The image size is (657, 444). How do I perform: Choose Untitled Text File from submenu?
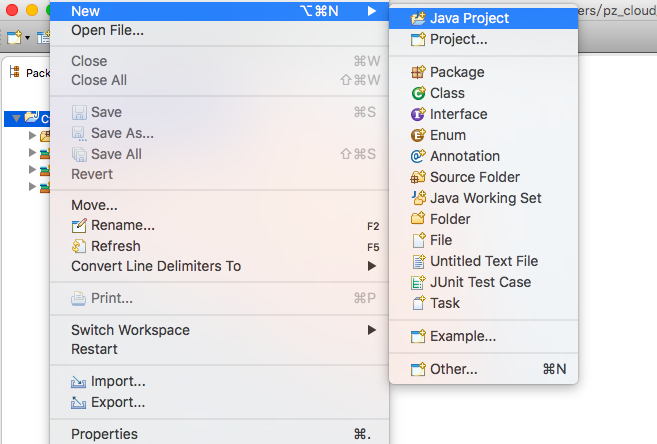483,261
